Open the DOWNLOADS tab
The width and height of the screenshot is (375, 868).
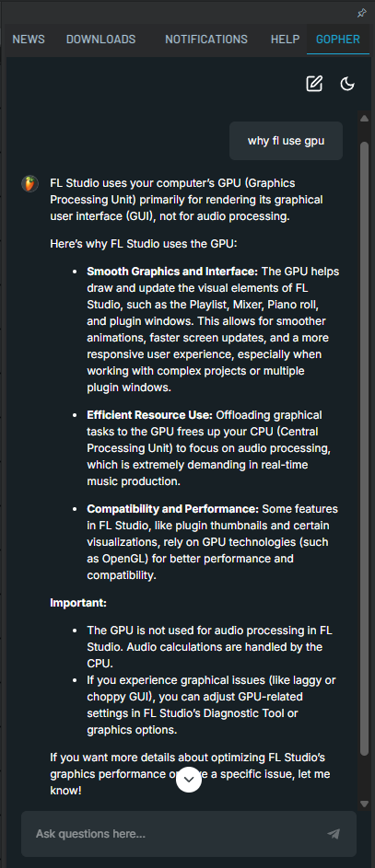[100, 40]
